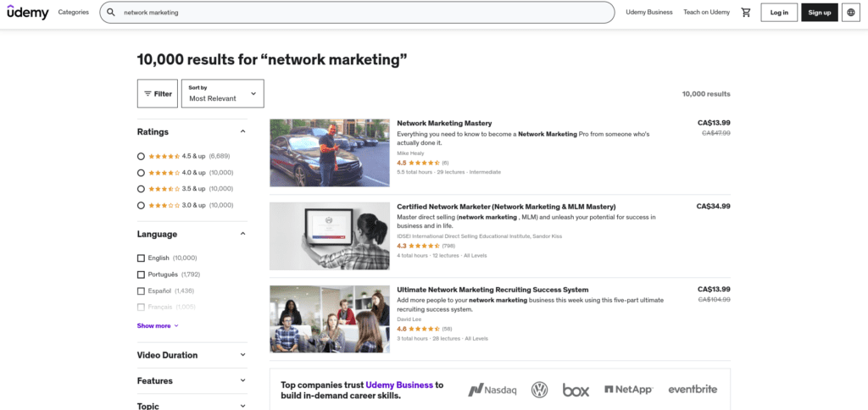Click the CA$34.99 price
The image size is (868, 410).
click(713, 206)
